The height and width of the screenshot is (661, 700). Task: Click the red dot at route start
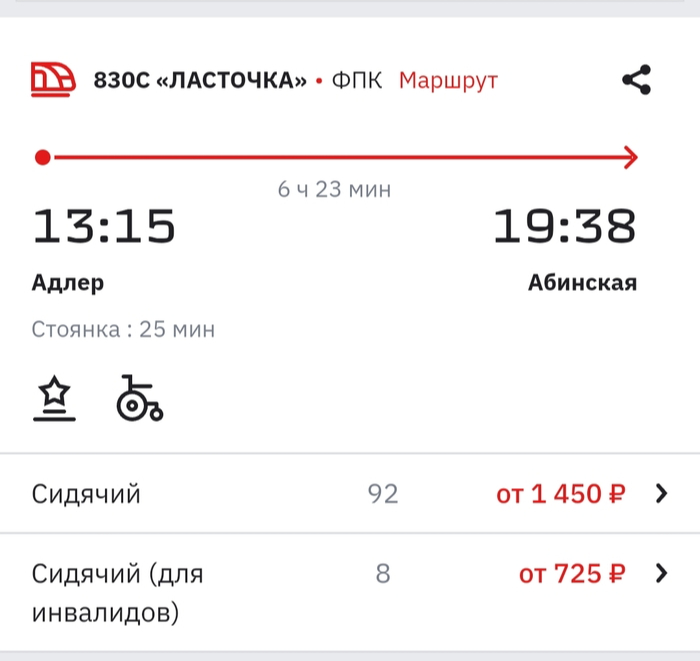(x=42, y=157)
